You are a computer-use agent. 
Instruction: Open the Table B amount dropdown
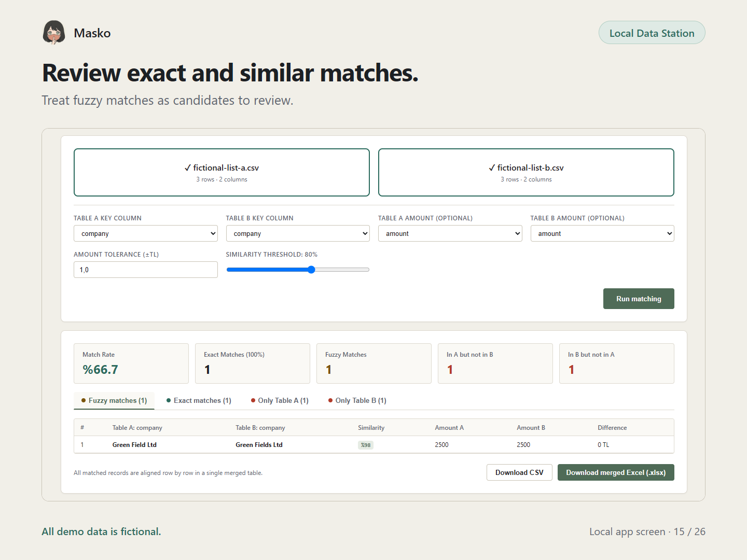tap(602, 233)
